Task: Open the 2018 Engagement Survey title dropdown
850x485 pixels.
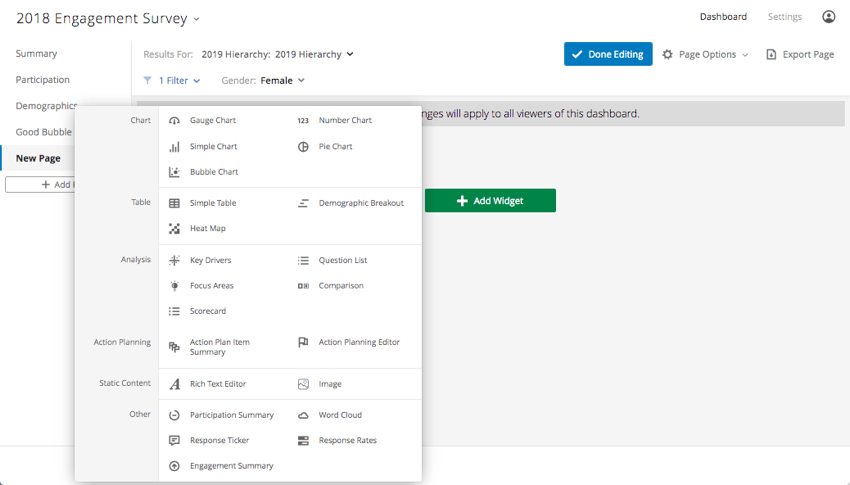Action: 108,18
